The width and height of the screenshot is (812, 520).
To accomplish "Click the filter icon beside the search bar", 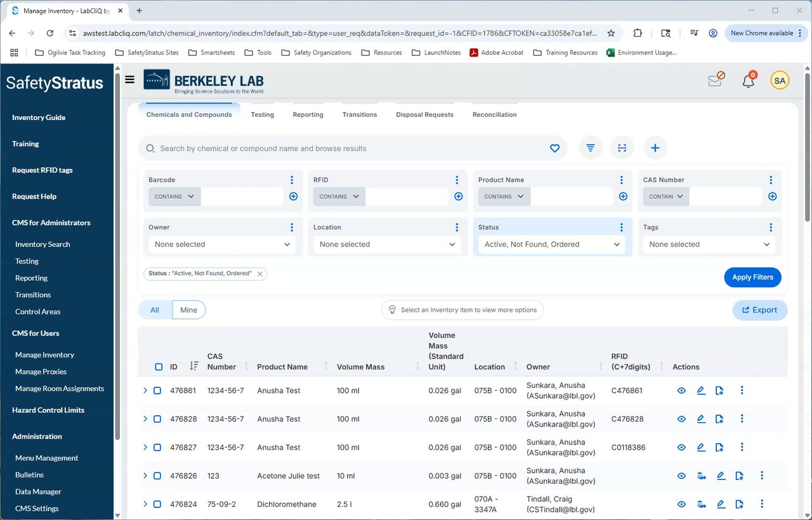I will (590, 148).
